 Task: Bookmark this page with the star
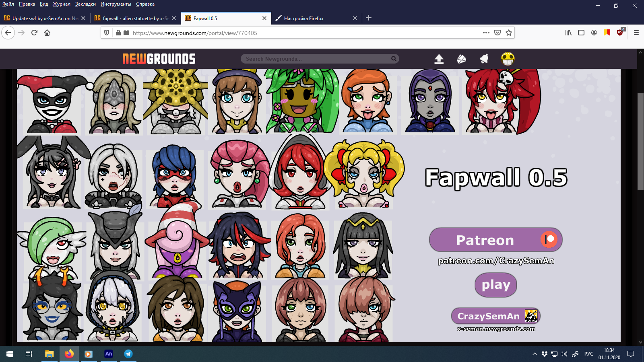click(509, 33)
